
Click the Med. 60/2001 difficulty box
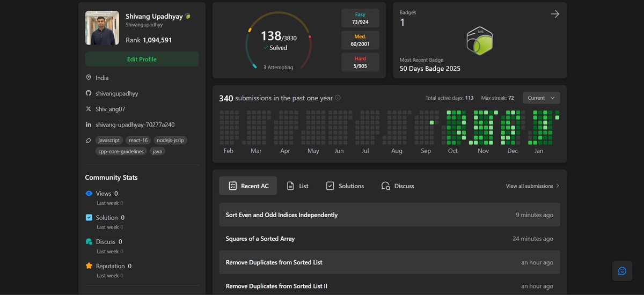pyautogui.click(x=360, y=40)
